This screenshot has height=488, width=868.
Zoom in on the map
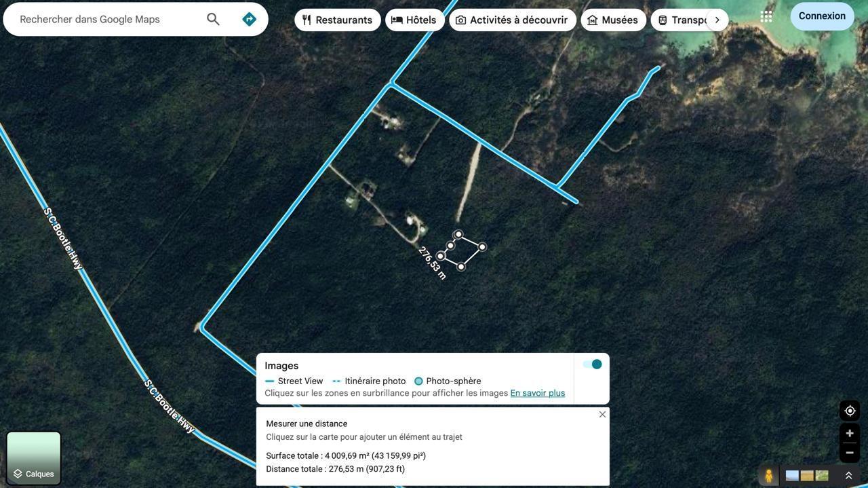coord(850,433)
